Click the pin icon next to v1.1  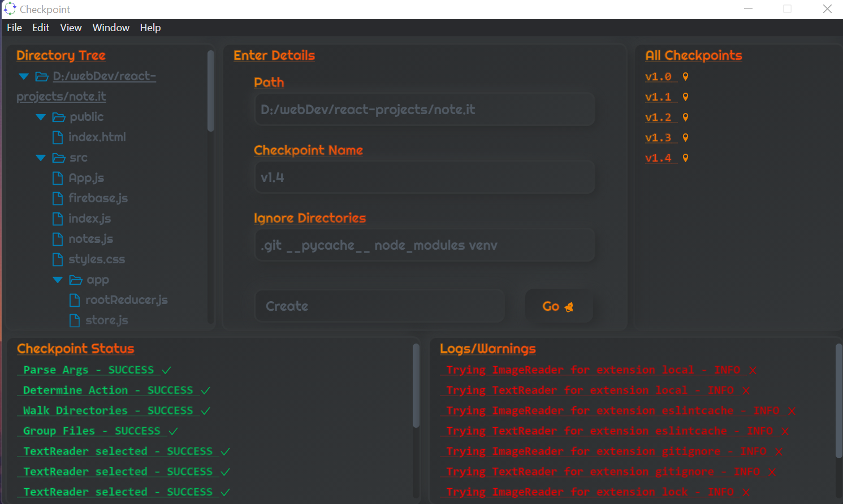(x=685, y=97)
